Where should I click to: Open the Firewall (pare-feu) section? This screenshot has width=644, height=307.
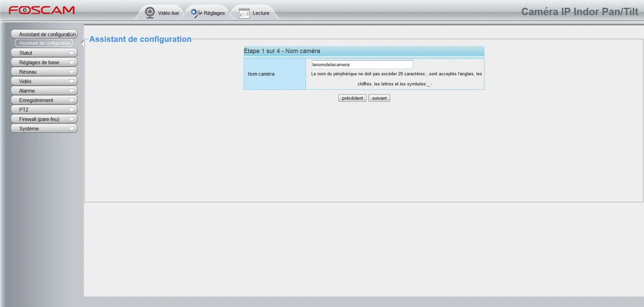coord(44,119)
